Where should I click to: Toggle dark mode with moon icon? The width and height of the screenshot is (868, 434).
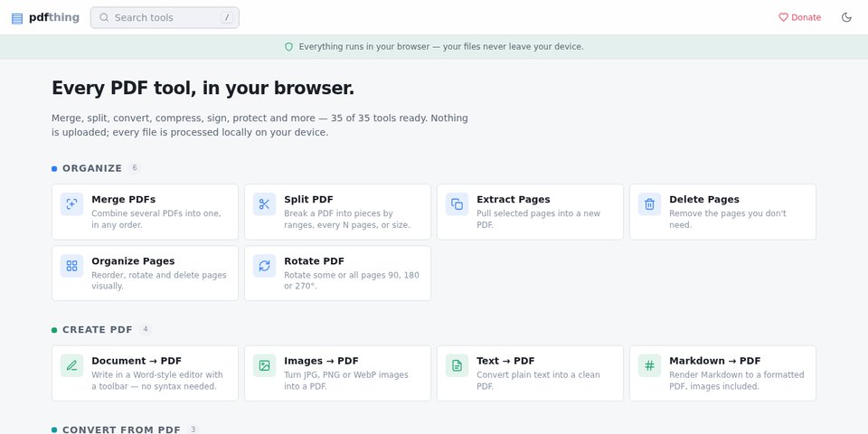tap(846, 18)
